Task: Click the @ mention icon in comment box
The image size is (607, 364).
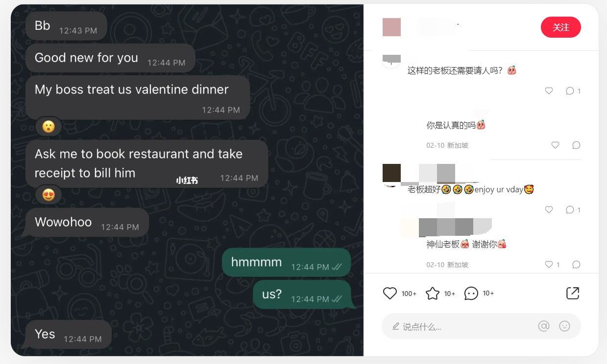Action: (x=544, y=326)
